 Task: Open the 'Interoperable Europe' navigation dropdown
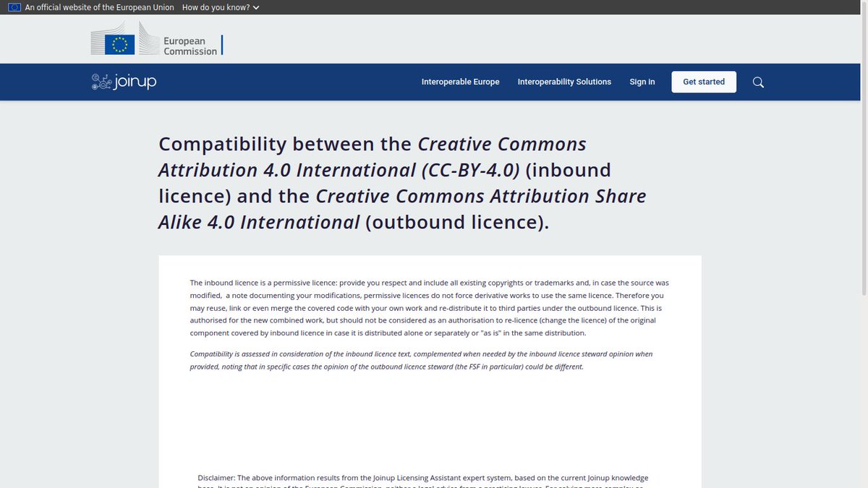[x=460, y=82]
